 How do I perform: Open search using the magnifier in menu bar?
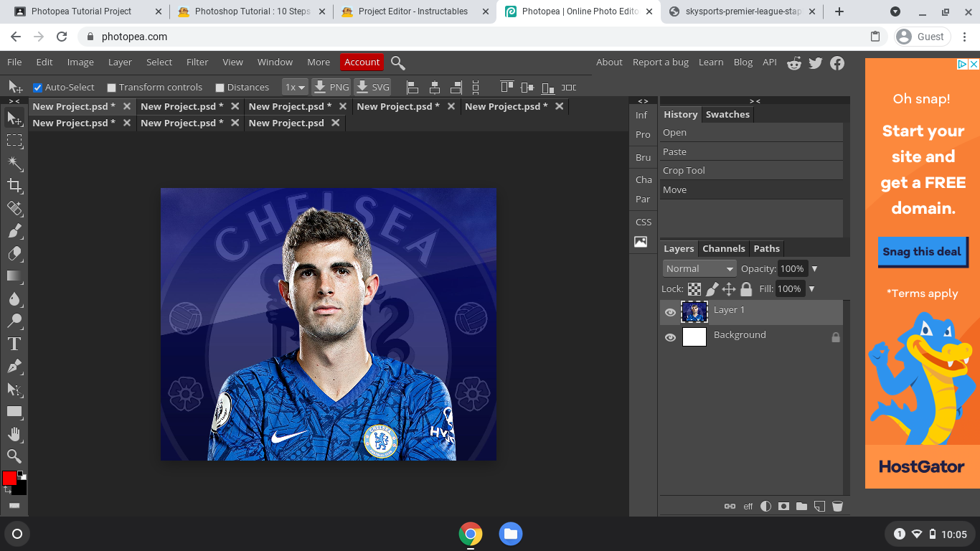pos(398,63)
